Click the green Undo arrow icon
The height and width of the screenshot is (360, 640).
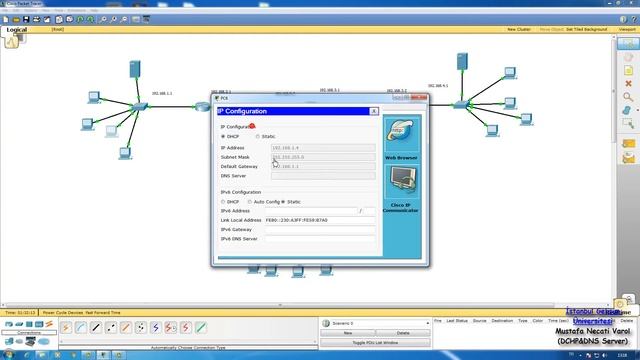[80, 20]
